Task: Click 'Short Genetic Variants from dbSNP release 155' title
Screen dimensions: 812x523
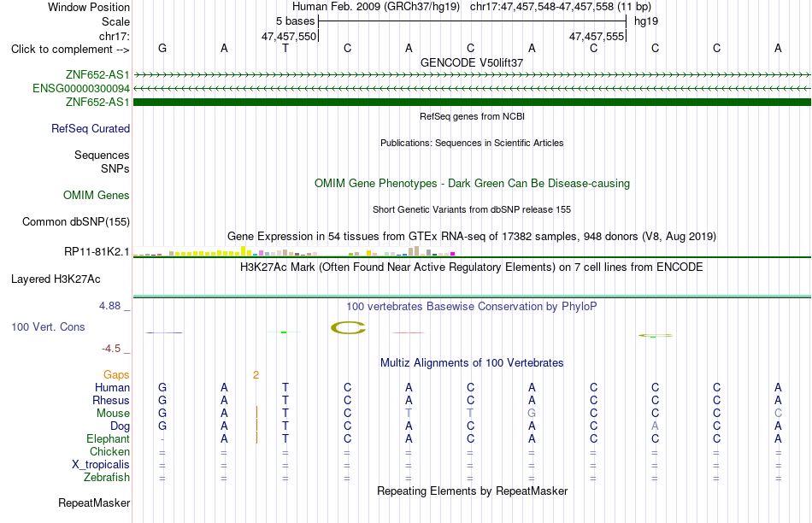Action: click(472, 209)
